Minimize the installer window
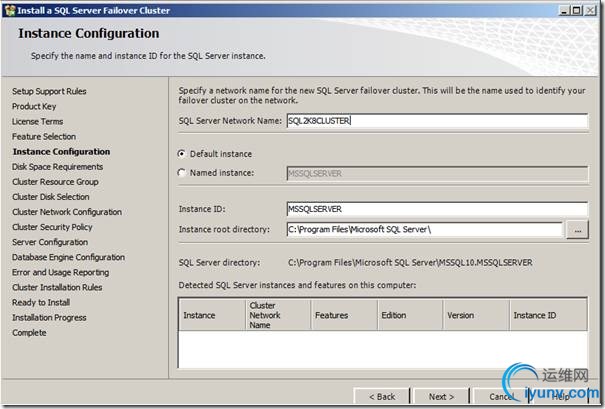 coord(563,9)
